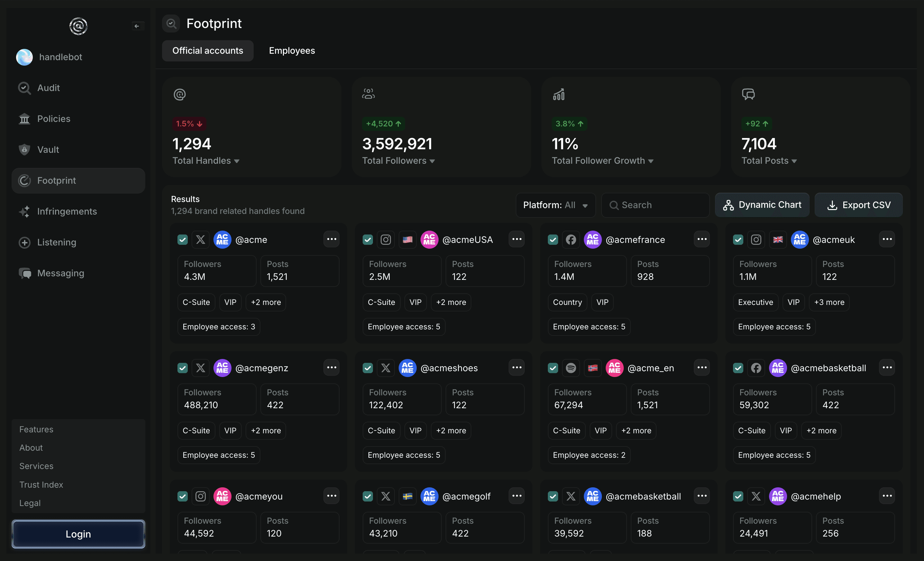Viewport: 924px width, 561px height.
Task: Click the Vault shield icon
Action: pos(24,149)
